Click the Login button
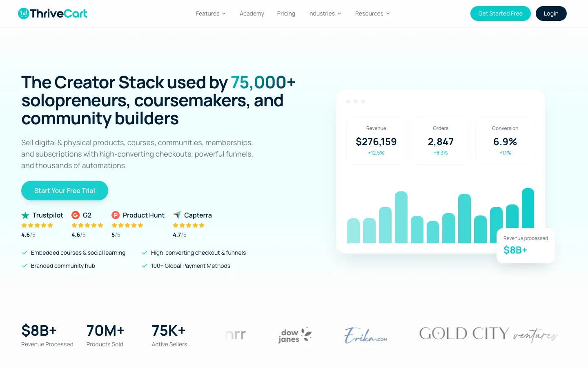 click(x=551, y=13)
